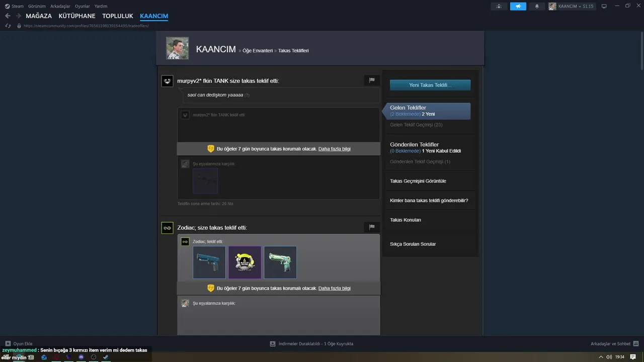The image size is (644, 362).
Task: Open Daha fazla bilgi link in Zodiac; offer
Action: click(335, 288)
